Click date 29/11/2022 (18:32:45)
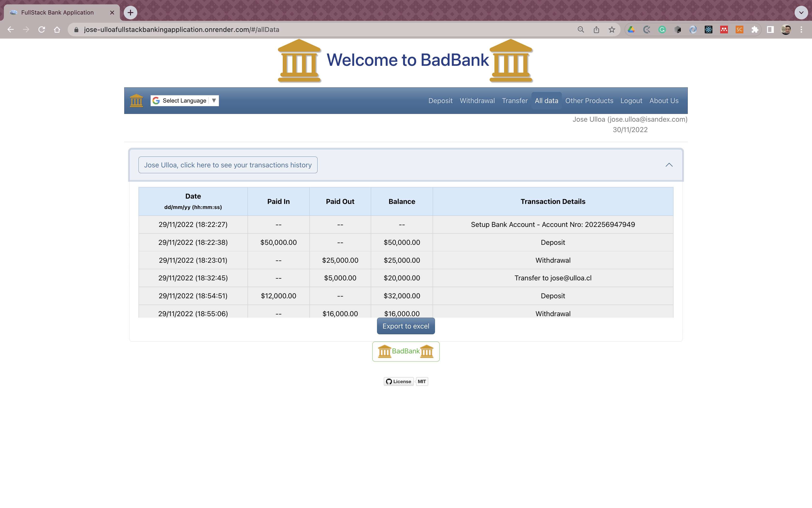Screen dimensions: 812x508 [193, 278]
